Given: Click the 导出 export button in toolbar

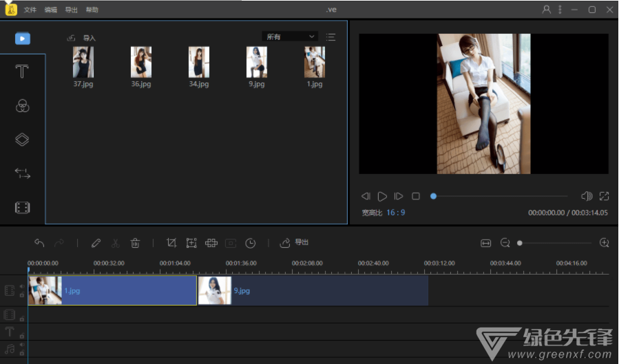Looking at the screenshot, I should point(295,243).
